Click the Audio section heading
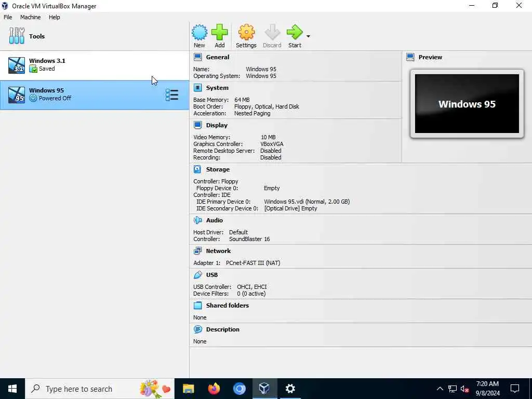 tap(215, 220)
